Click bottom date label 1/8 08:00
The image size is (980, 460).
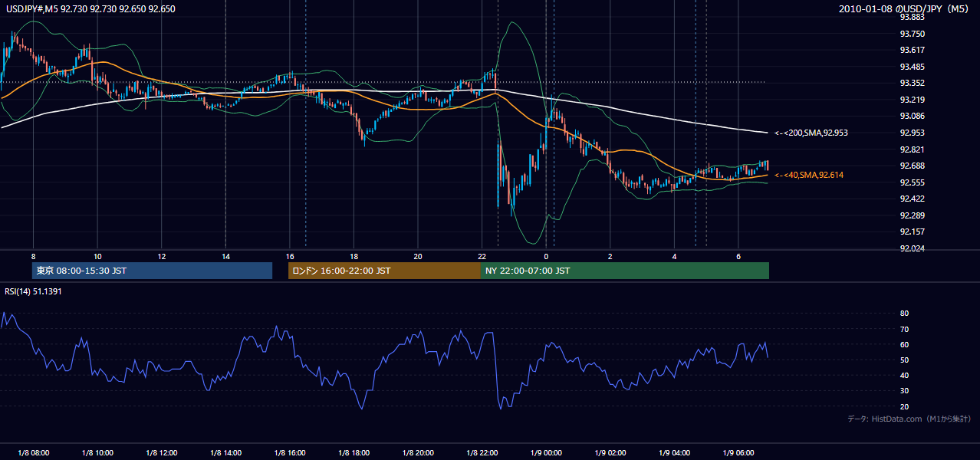[x=33, y=452]
